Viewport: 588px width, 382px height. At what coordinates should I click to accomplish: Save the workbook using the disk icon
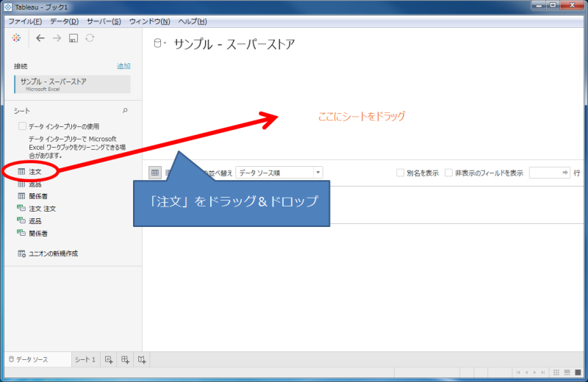(x=73, y=38)
